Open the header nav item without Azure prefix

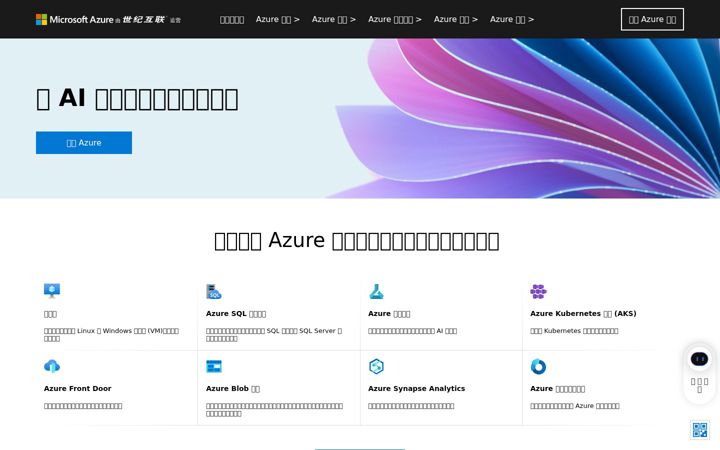[x=232, y=19]
